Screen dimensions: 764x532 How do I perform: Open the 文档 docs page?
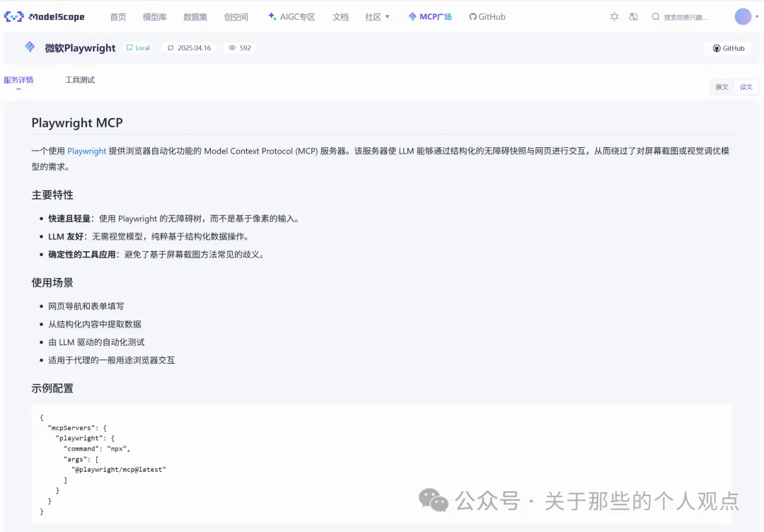[x=340, y=17]
